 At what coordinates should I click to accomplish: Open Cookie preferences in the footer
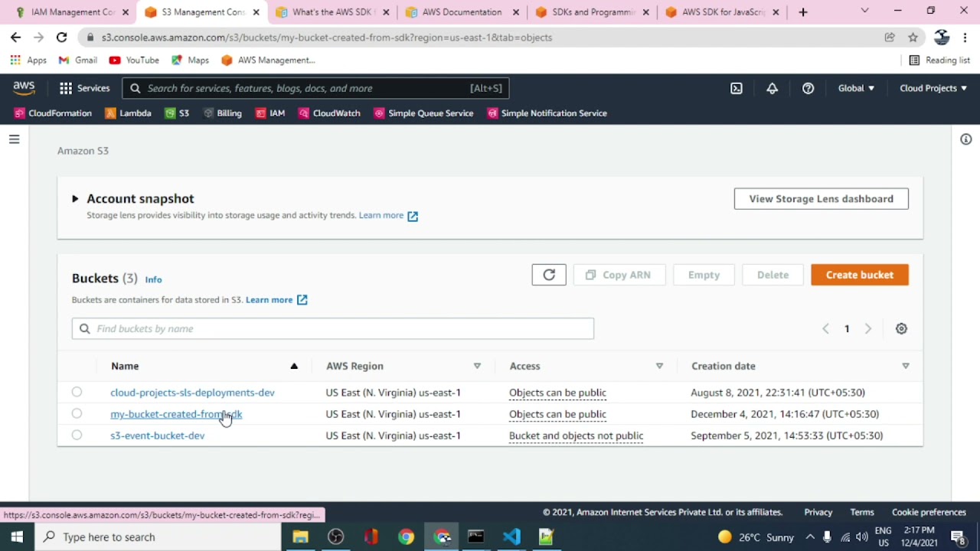(929, 512)
